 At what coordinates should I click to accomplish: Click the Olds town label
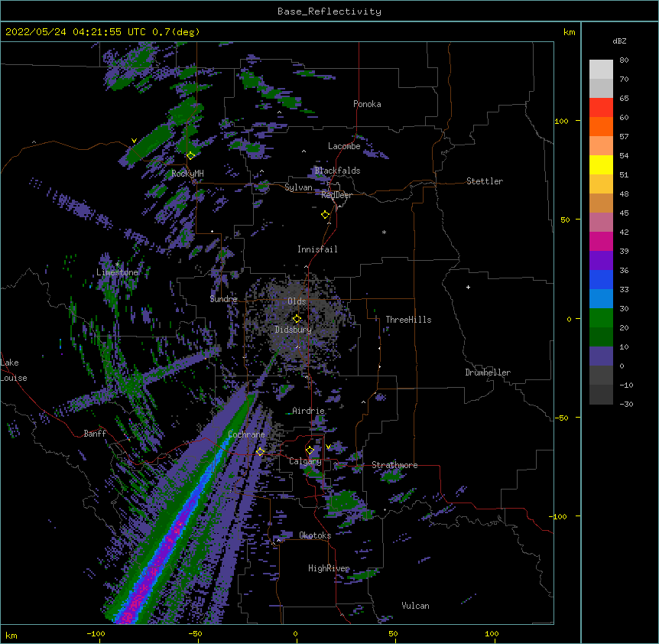coord(297,301)
